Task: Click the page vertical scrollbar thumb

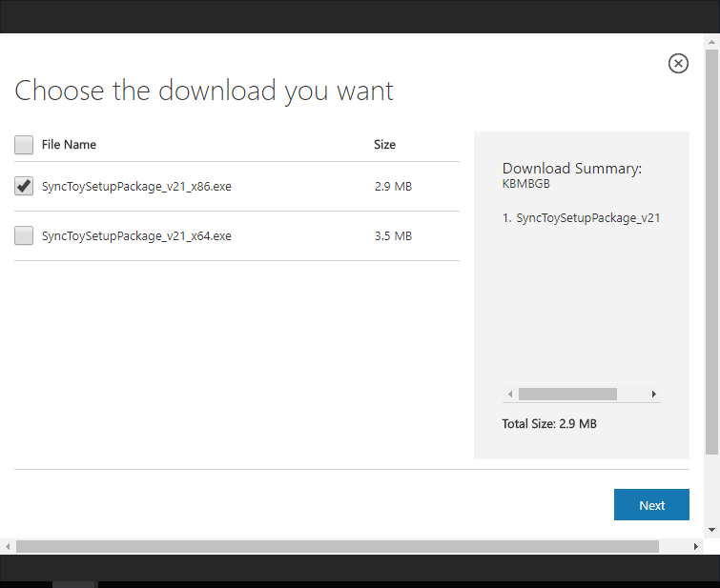Action: (711, 252)
